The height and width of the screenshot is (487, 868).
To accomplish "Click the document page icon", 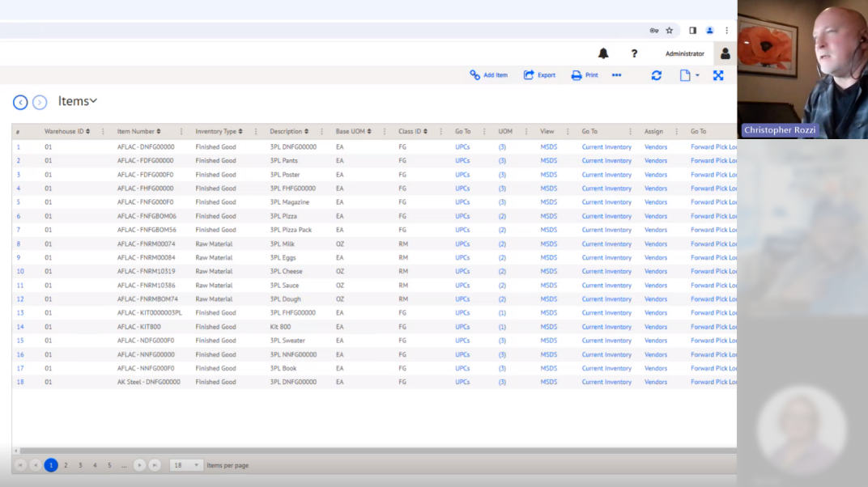I will click(685, 75).
